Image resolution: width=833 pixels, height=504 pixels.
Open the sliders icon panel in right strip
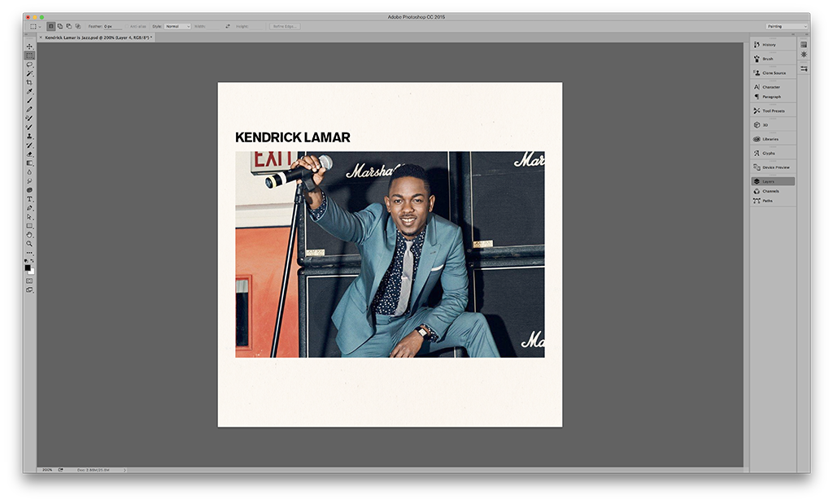point(804,68)
